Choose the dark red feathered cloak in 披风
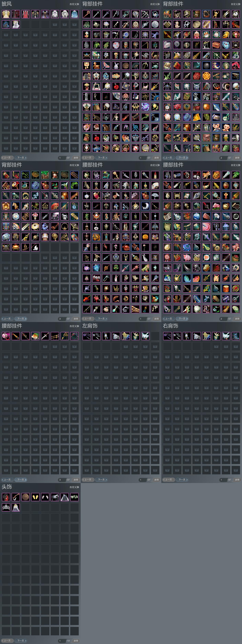 [x=16, y=14]
